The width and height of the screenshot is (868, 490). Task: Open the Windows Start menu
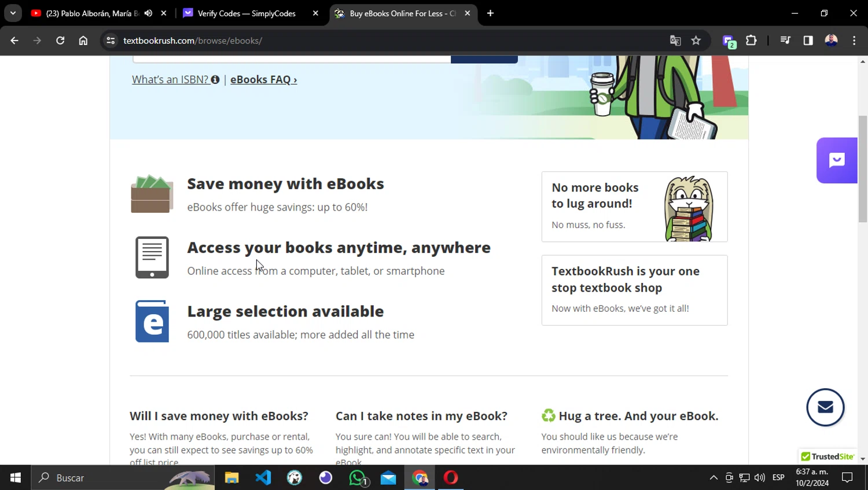click(x=16, y=478)
